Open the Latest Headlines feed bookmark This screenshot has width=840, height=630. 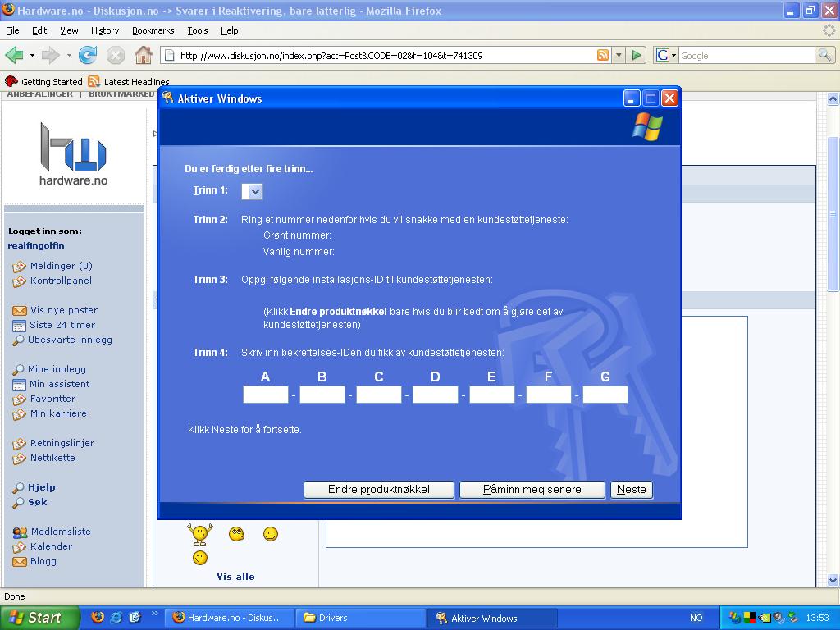pos(129,81)
